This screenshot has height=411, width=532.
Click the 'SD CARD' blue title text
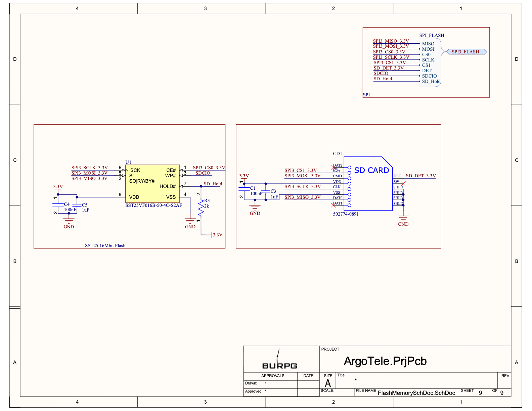(x=371, y=170)
